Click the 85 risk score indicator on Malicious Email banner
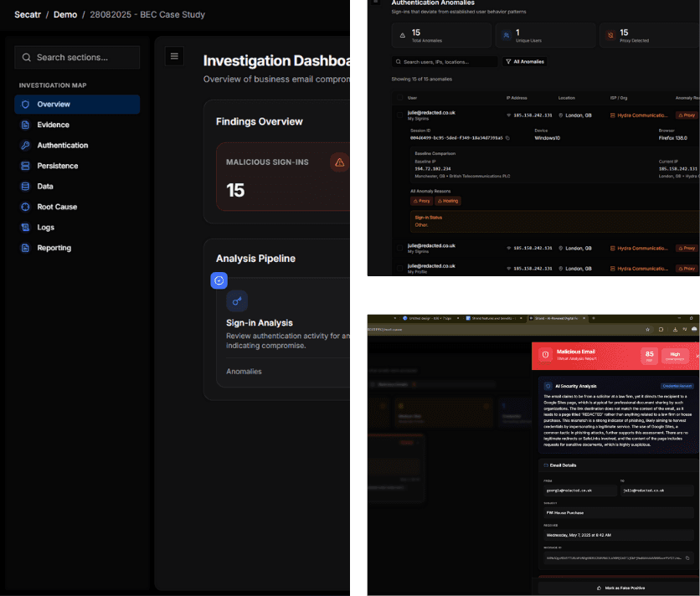Image resolution: width=700 pixels, height=596 pixels. [649, 355]
